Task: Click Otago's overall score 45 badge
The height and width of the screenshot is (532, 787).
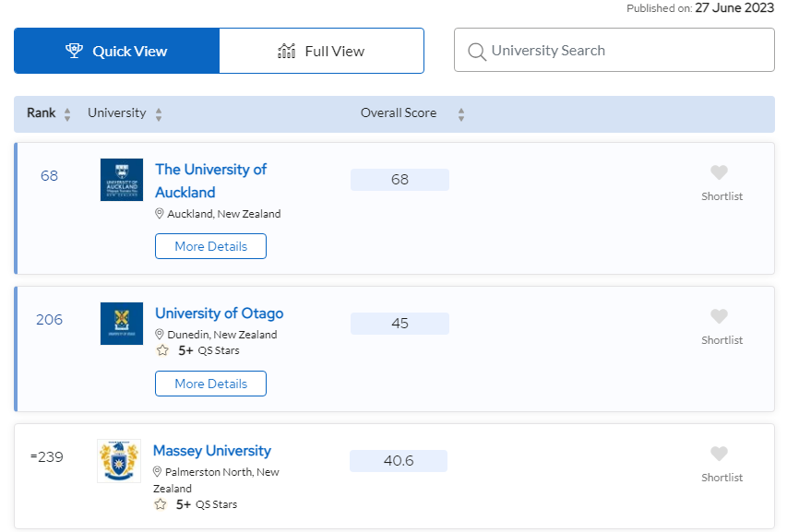Action: (x=400, y=324)
